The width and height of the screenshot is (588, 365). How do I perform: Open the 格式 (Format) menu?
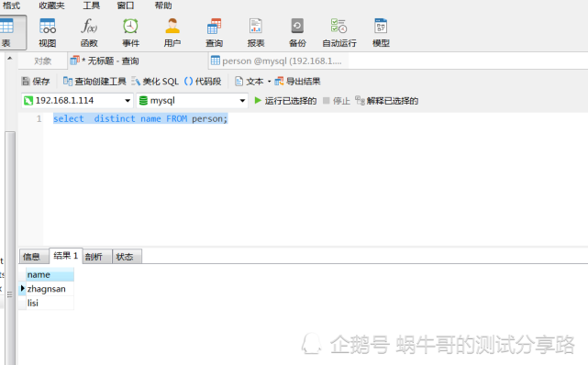click(11, 6)
